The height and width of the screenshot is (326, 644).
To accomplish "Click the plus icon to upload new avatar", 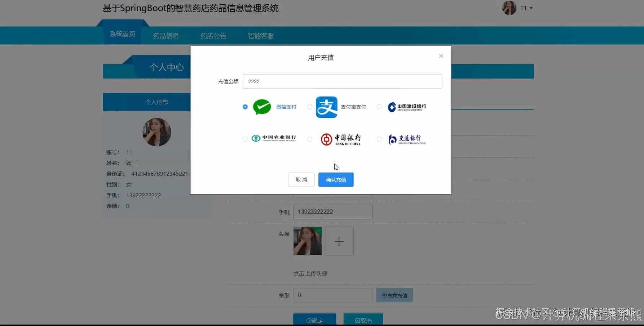I will click(x=339, y=241).
